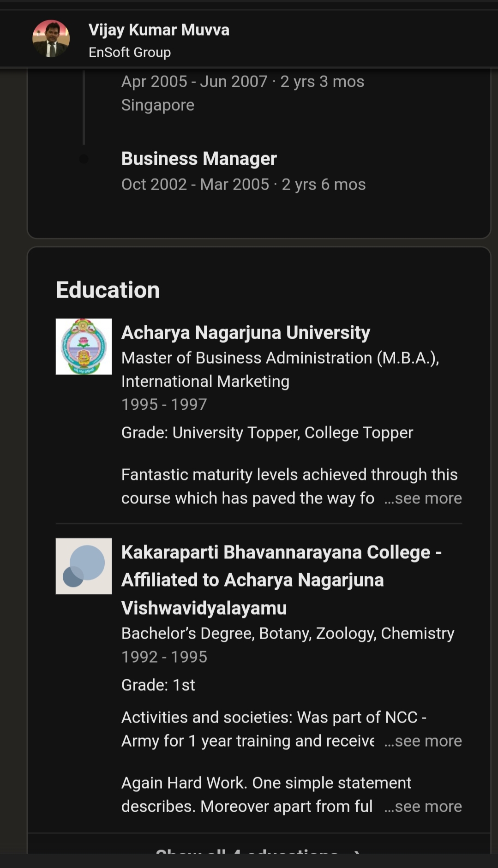Select the Business Manager position title
This screenshot has height=868, width=498.
click(199, 159)
